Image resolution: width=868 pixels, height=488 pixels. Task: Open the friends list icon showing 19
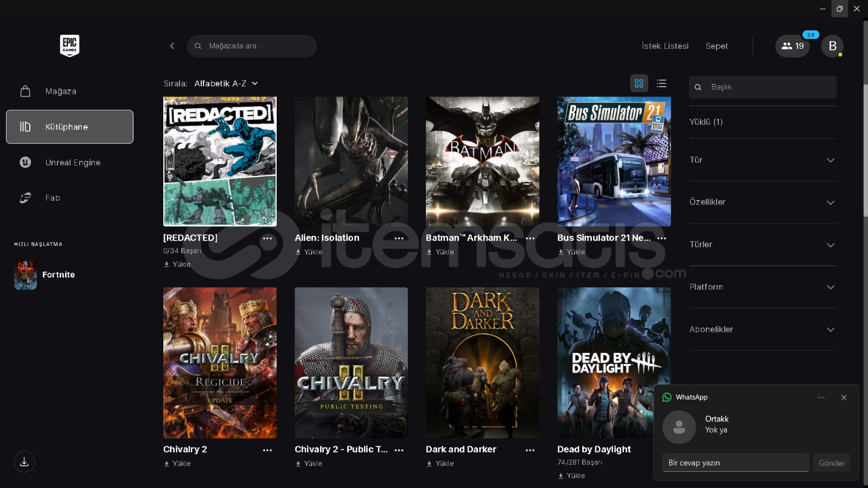pos(792,46)
